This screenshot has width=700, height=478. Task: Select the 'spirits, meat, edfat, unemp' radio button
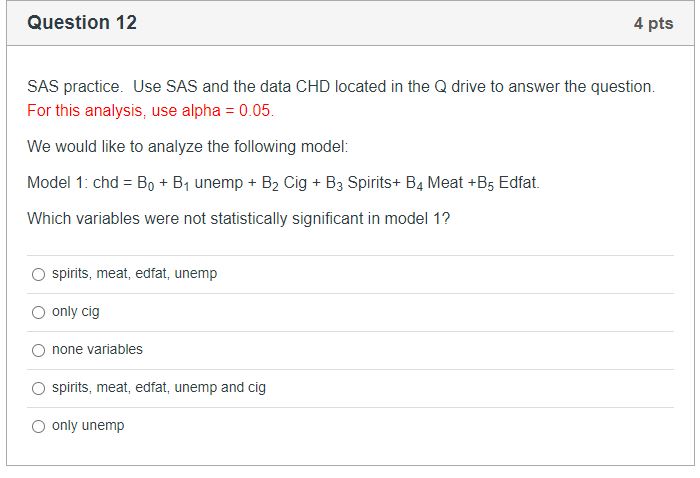(38, 274)
